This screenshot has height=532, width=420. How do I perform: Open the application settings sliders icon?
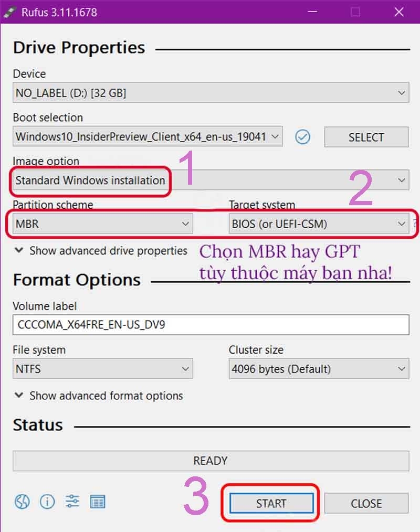click(x=72, y=502)
